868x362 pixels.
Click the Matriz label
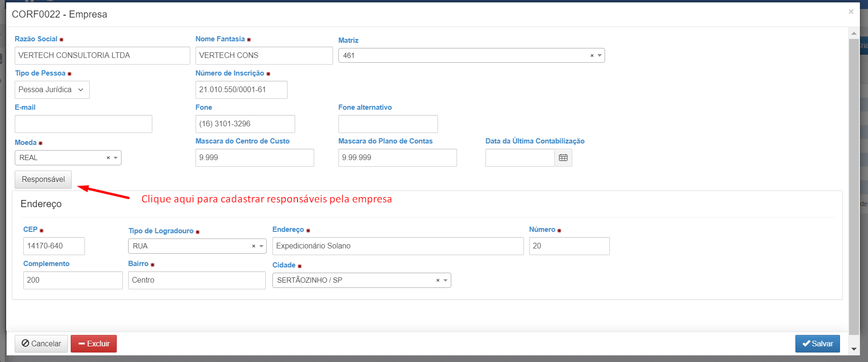348,40
